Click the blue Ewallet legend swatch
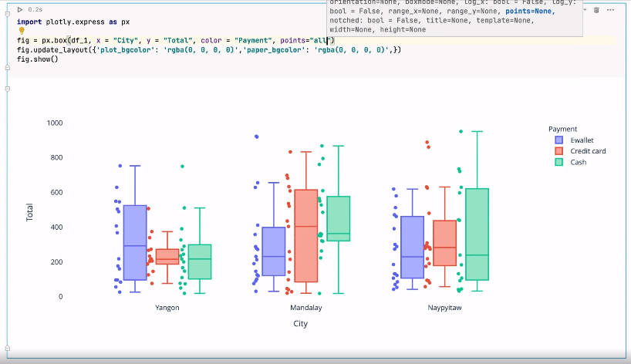Screen dimensions: 631x364 coord(559,140)
